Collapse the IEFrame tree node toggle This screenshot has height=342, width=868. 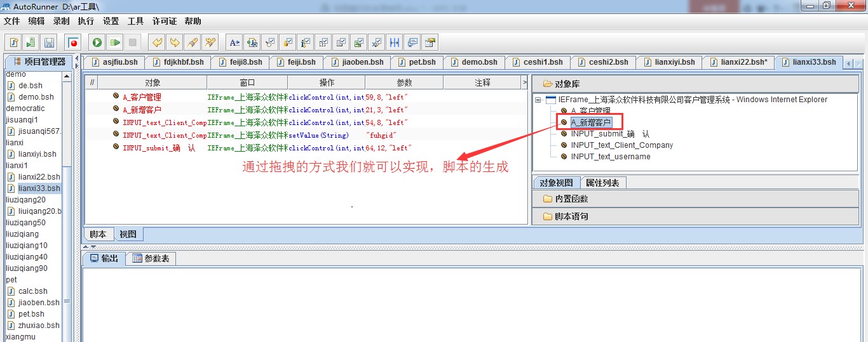pos(538,100)
